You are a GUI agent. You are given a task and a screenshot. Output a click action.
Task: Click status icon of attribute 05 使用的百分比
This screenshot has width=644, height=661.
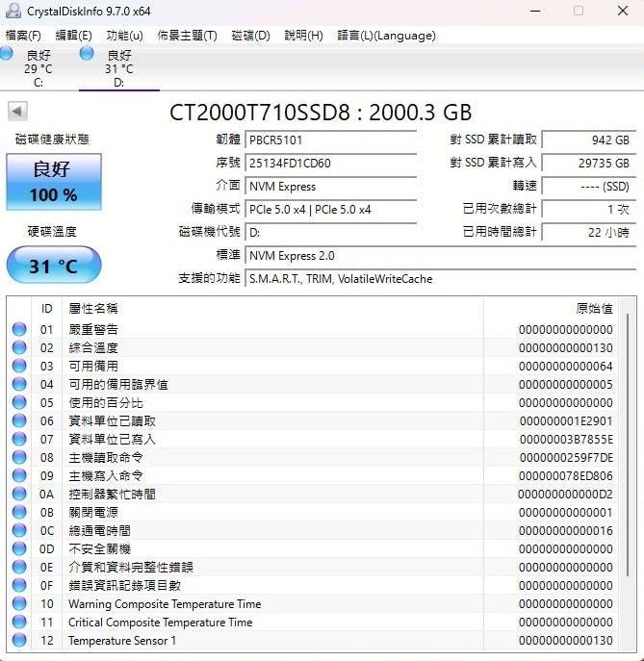[x=19, y=402]
